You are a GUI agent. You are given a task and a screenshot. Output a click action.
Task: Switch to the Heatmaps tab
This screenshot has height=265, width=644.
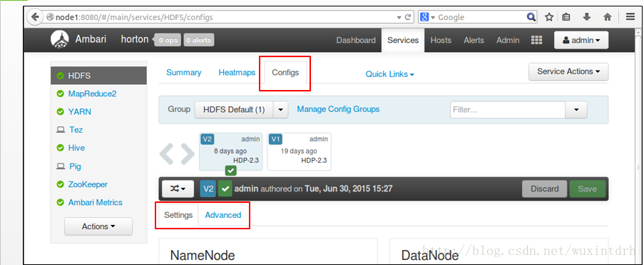point(237,72)
